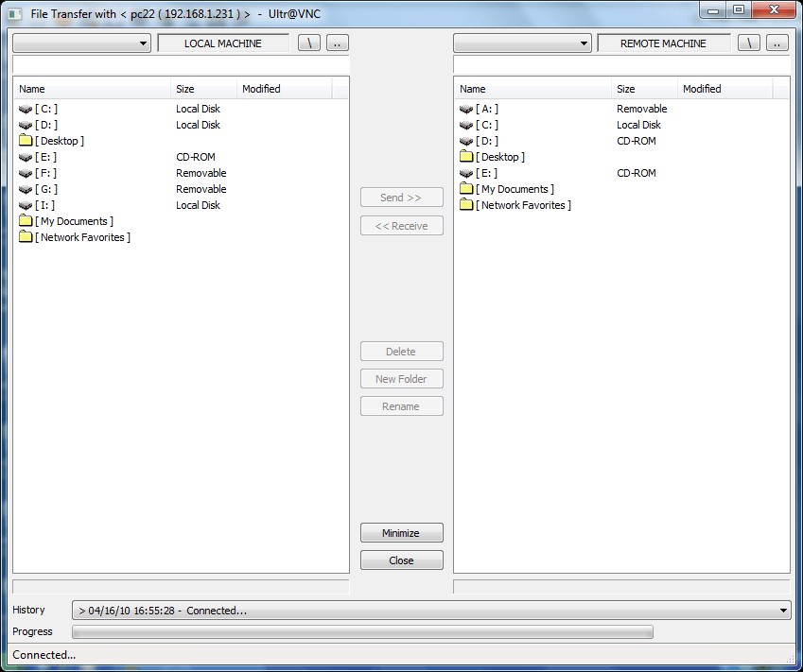This screenshot has height=672, width=803.
Task: Go up one remote directory level
Action: pyautogui.click(x=777, y=43)
